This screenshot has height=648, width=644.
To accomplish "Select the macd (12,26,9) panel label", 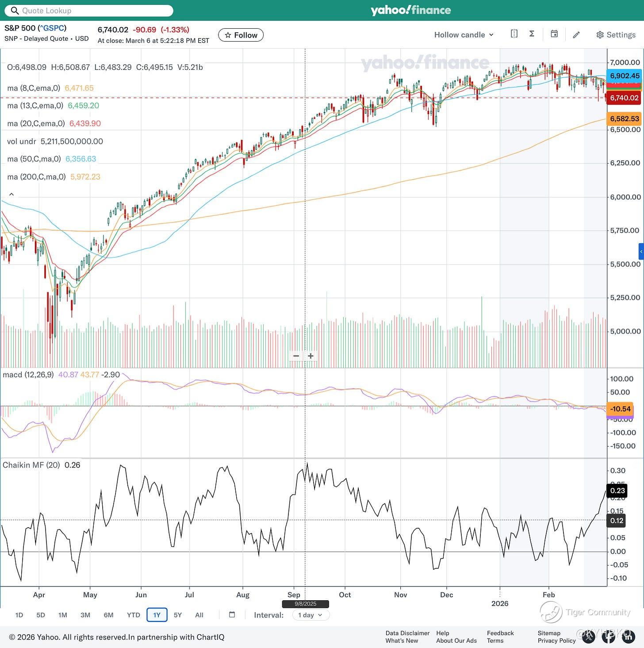I will [28, 375].
